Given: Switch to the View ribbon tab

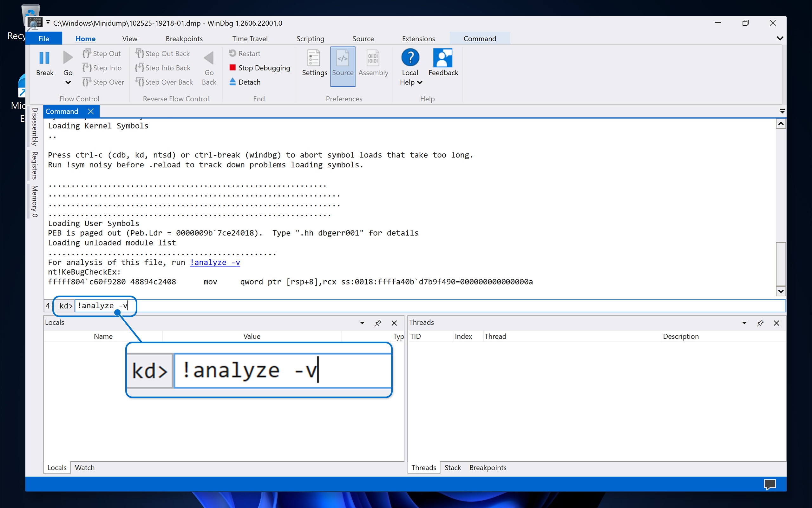Looking at the screenshot, I should click(x=130, y=39).
